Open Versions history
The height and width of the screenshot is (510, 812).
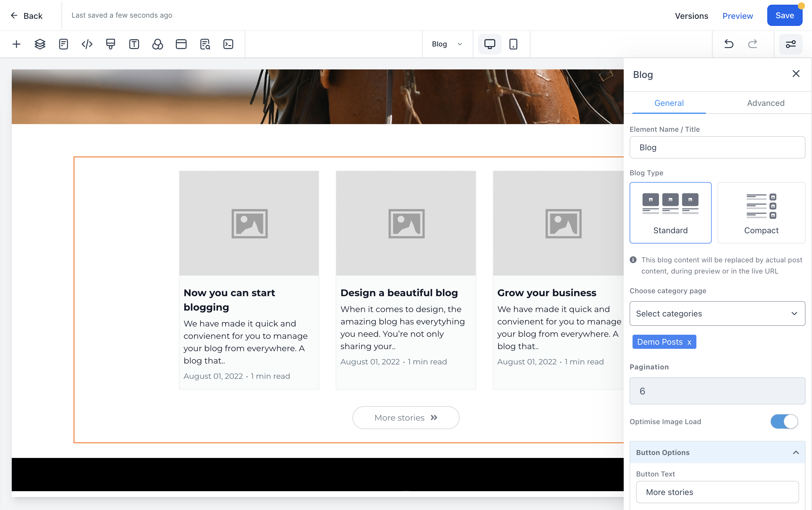pos(691,16)
